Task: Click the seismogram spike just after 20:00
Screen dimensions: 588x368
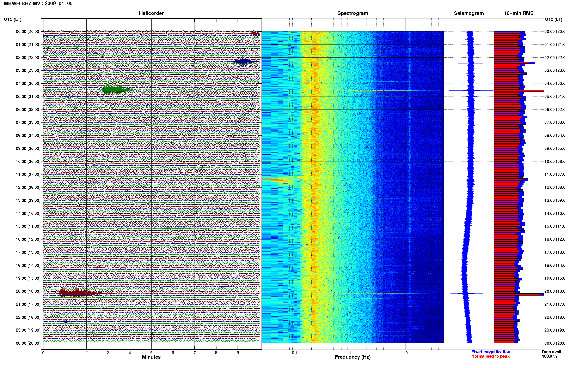Action: [467, 294]
